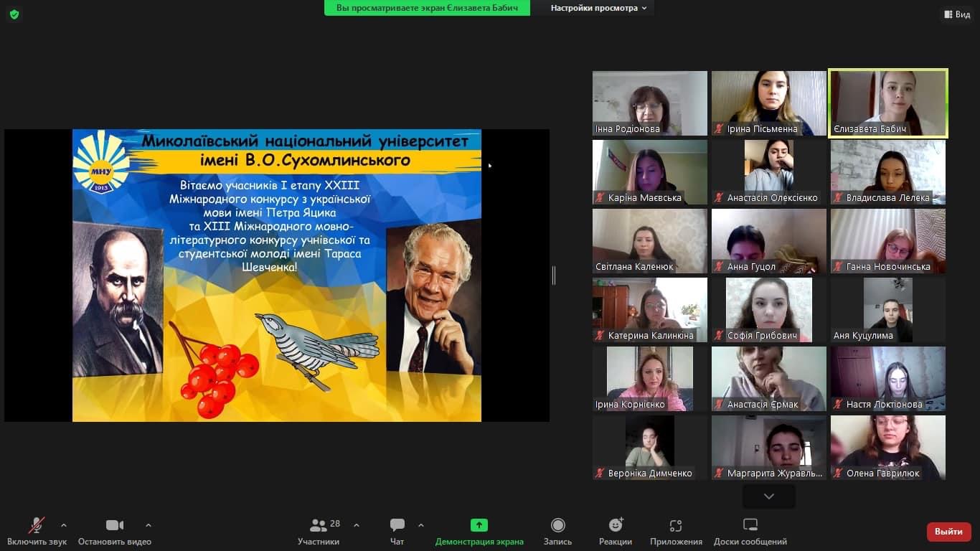Click the green encryption shield icon
This screenshot has width=980, height=551.
coord(14,14)
